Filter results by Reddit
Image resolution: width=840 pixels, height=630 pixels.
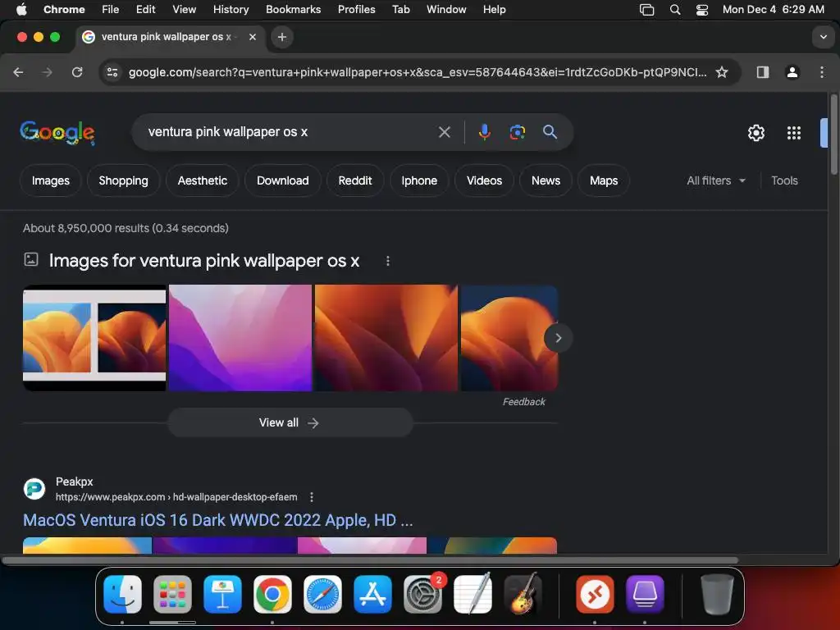355,180
